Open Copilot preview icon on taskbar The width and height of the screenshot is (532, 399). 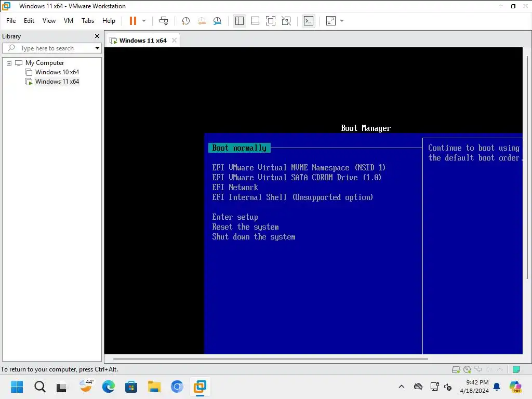tap(515, 387)
